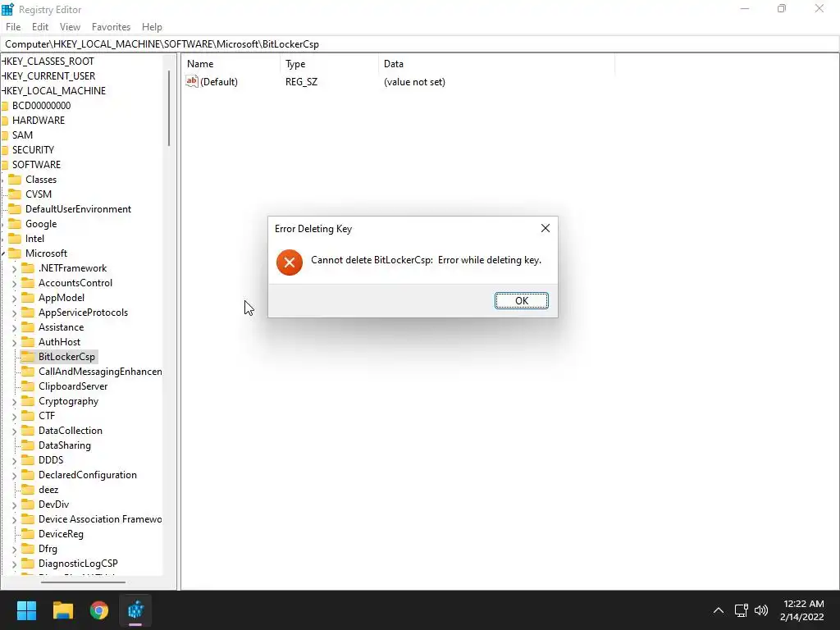Select the (Default) value string icon
The width and height of the screenshot is (840, 630).
pyautogui.click(x=192, y=81)
